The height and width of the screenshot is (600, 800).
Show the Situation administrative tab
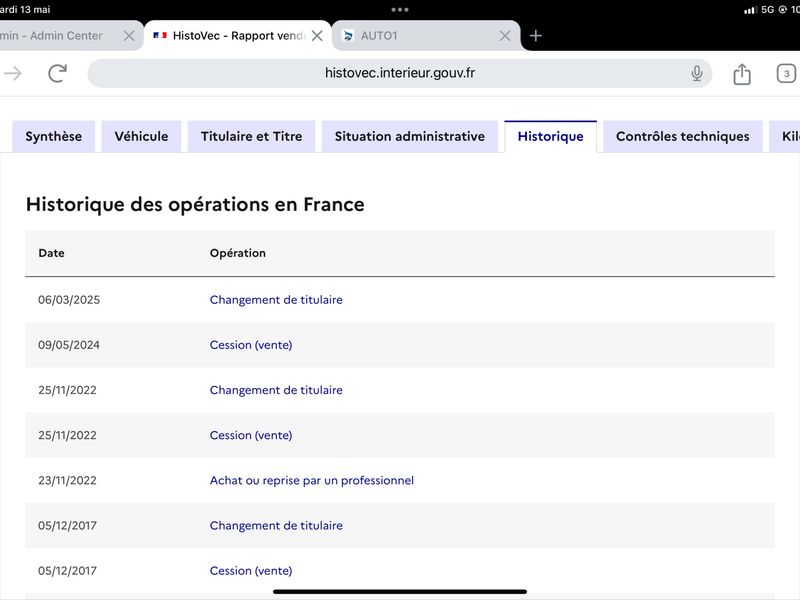410,136
